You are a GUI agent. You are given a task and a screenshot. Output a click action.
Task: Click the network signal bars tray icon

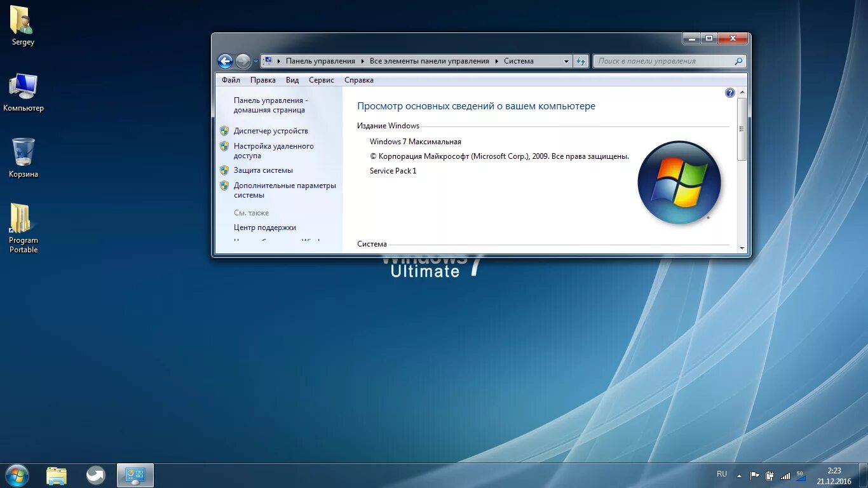tap(785, 475)
